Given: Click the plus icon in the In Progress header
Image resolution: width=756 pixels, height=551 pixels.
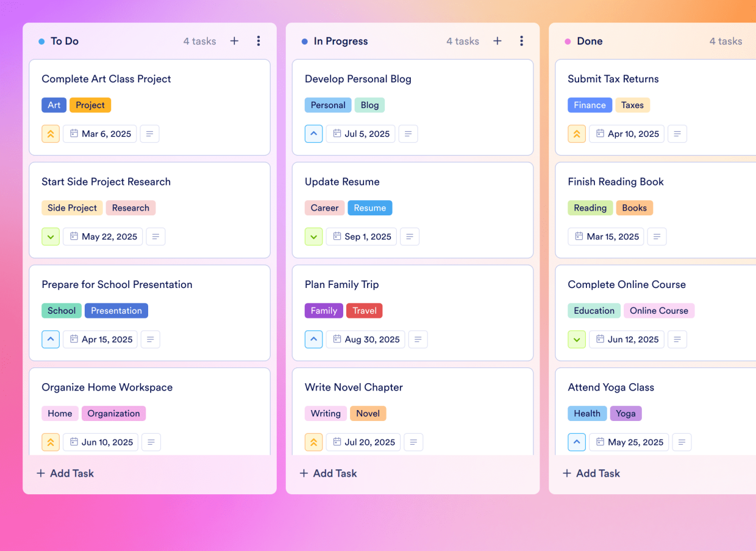Looking at the screenshot, I should tap(497, 41).
